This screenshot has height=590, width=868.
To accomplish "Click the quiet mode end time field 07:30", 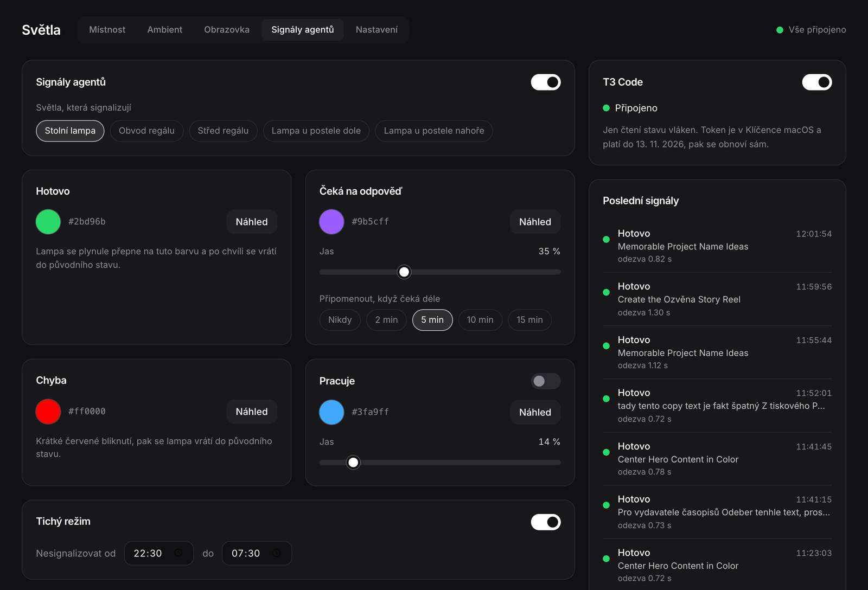I will pos(257,553).
